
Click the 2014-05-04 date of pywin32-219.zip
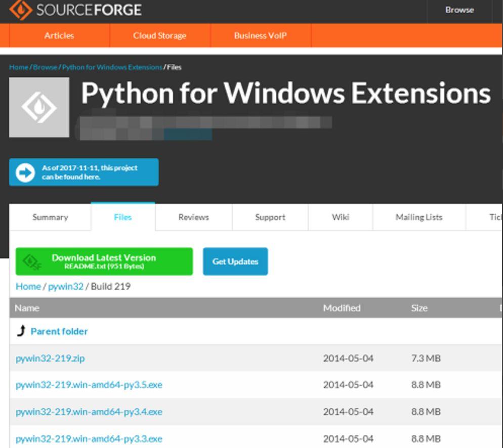(x=348, y=359)
